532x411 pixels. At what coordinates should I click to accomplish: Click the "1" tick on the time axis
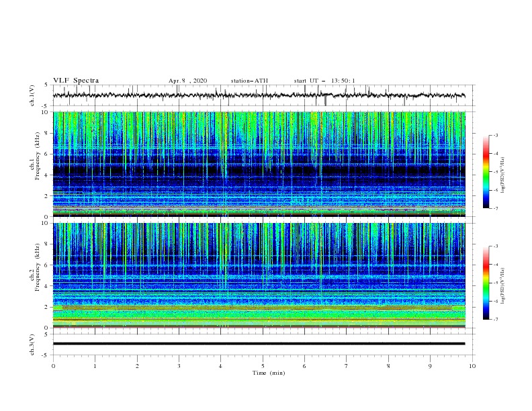(95, 366)
